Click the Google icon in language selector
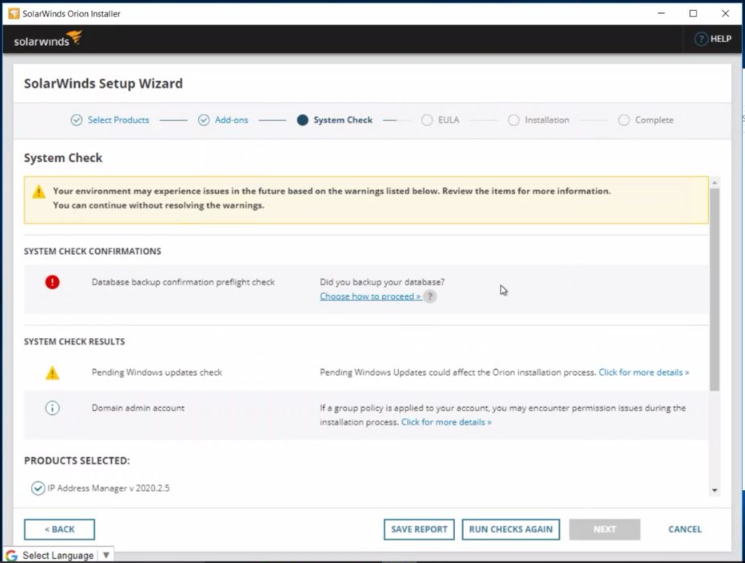The height and width of the screenshot is (563, 745). coord(11,555)
